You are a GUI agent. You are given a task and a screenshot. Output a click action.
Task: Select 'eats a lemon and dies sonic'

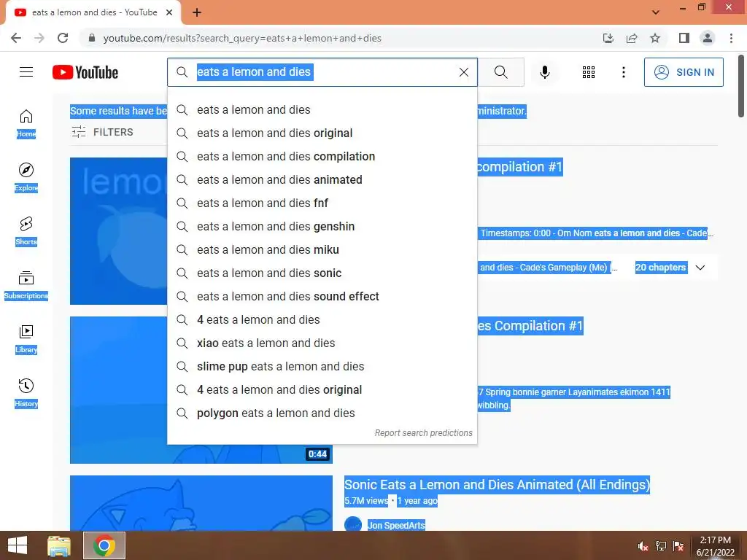322,273
